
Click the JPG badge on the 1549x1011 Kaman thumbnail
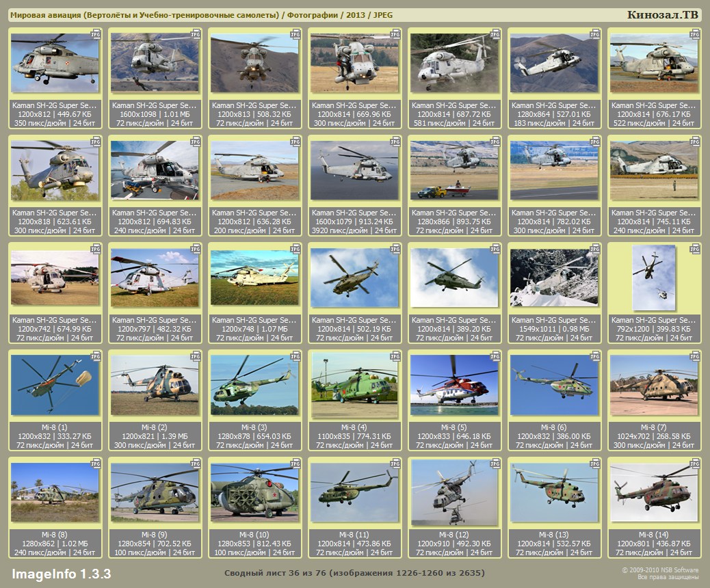coord(595,248)
